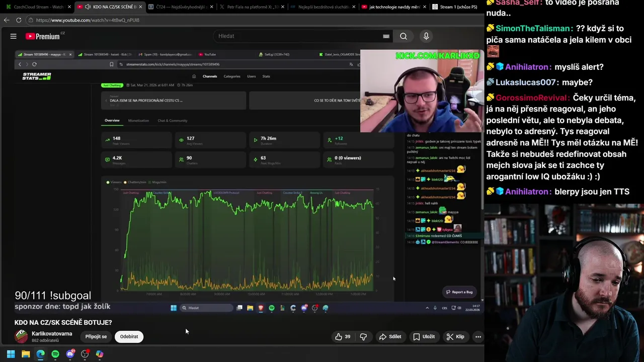Click the 4.2K Messages stat card
The height and width of the screenshot is (362, 644).
[136, 160]
